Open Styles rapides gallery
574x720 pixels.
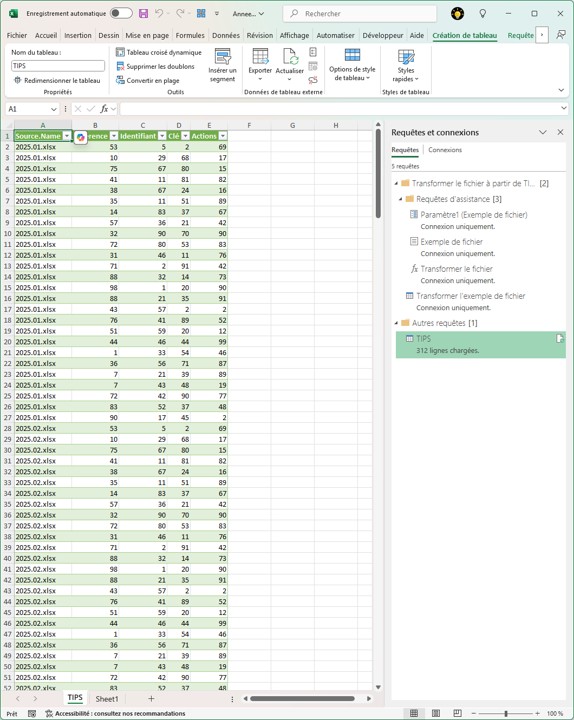[405, 66]
